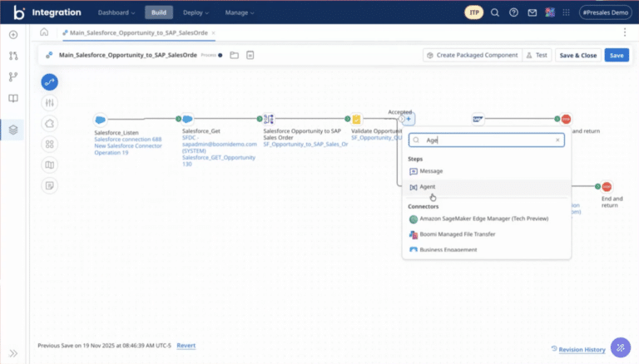Click the search magnifier in top bar
The width and height of the screenshot is (639, 364).
(x=495, y=12)
